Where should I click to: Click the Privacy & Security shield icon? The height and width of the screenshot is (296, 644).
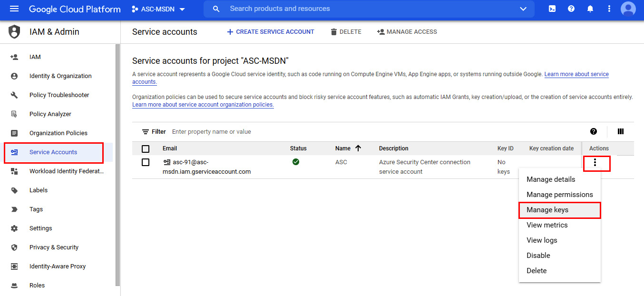point(14,247)
